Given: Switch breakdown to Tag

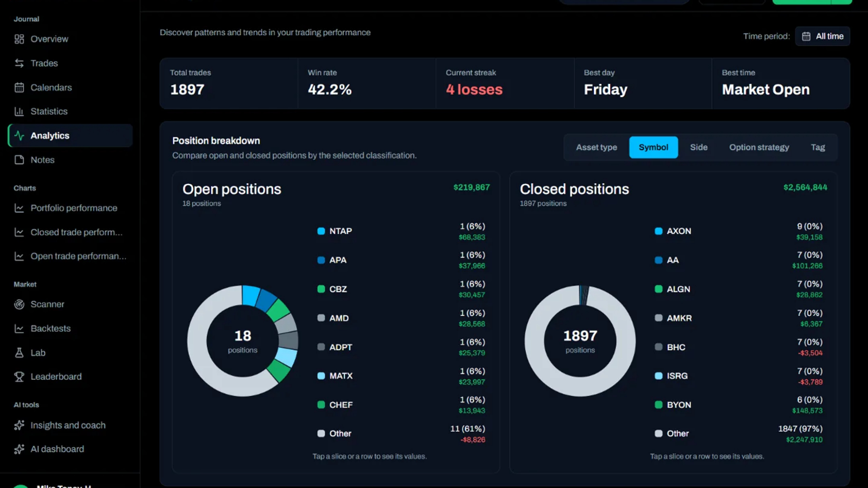Looking at the screenshot, I should (817, 147).
